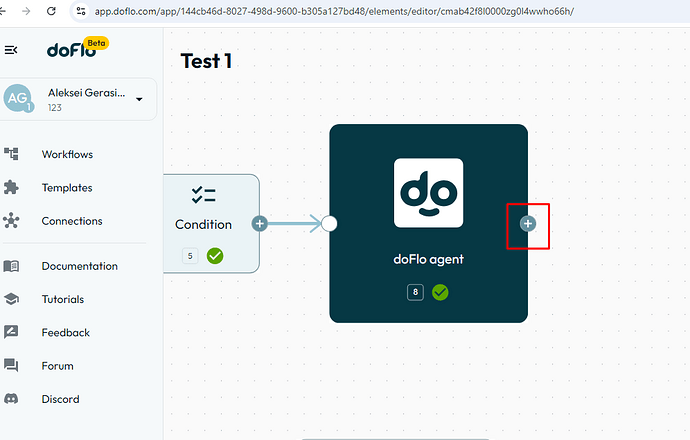
Task: Click doFlo agent's green checkmark status
Action: 440,292
